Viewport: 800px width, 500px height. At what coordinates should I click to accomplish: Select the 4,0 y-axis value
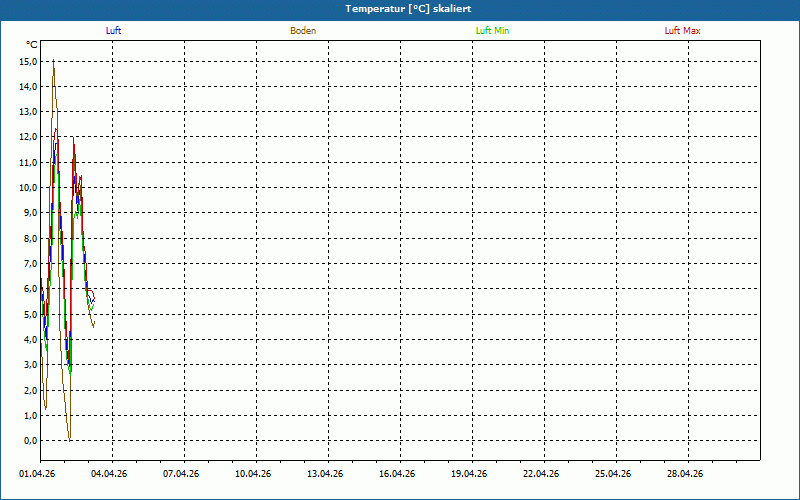coord(31,340)
